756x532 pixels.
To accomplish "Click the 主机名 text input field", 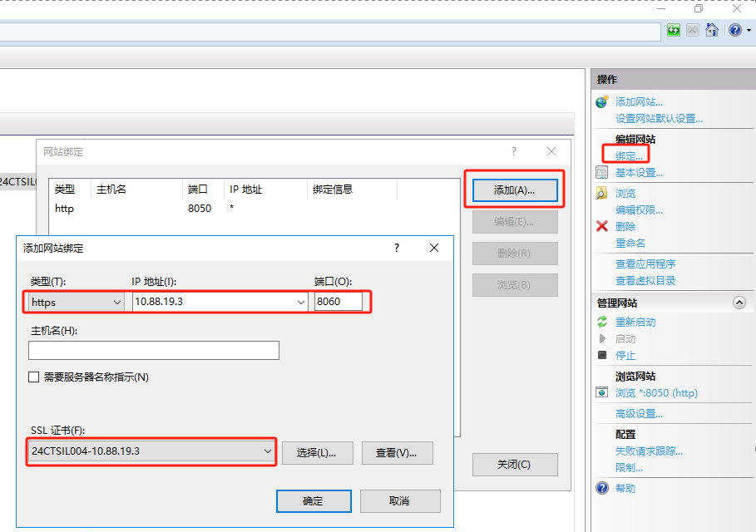I will coord(154,350).
